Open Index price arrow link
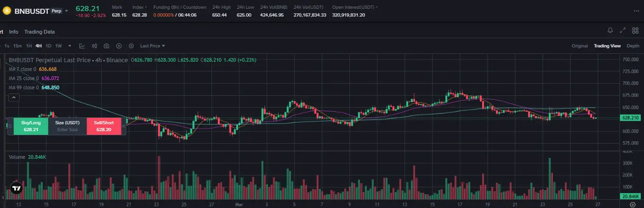This screenshot has height=208, width=644. click(146, 7)
